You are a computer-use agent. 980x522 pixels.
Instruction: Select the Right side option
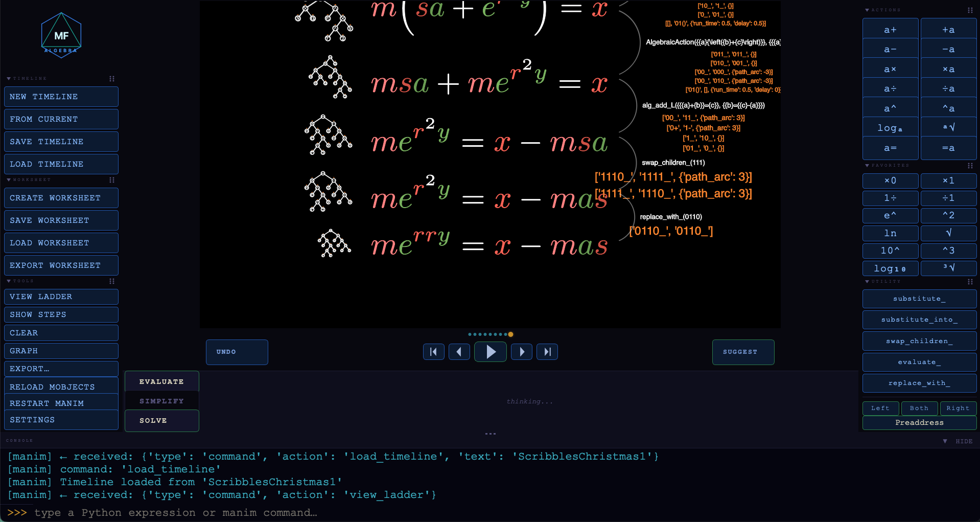point(958,408)
